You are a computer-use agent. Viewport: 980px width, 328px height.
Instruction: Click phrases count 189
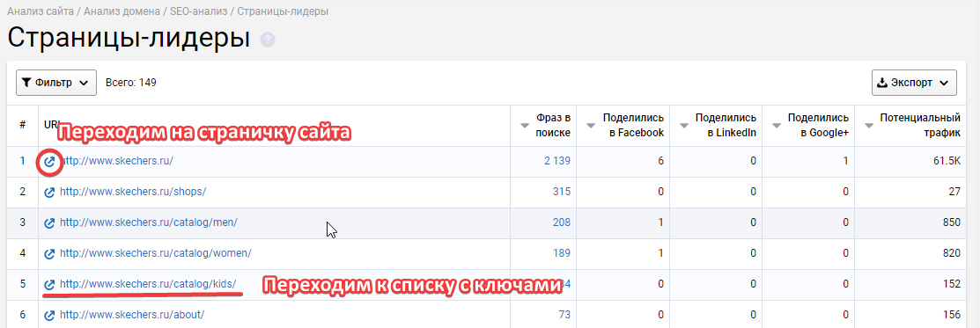pos(561,253)
